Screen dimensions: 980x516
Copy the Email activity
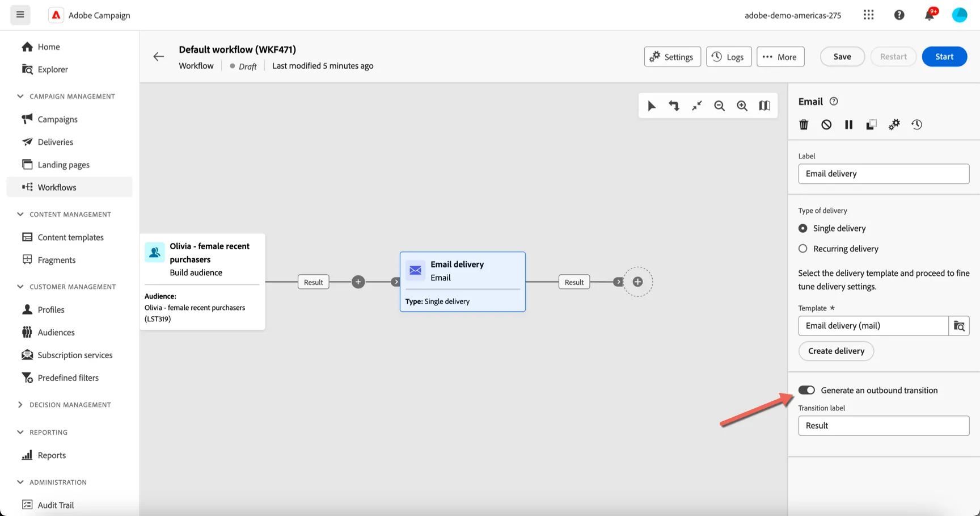[x=871, y=124]
